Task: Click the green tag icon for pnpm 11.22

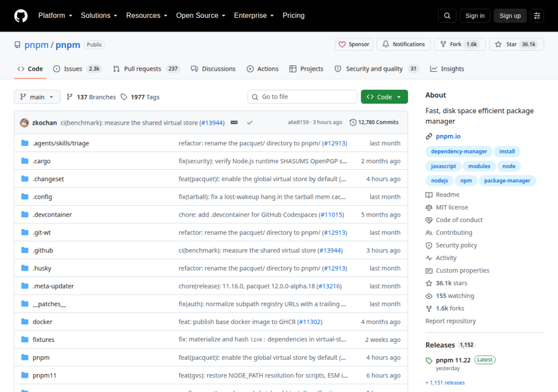Action: point(429,361)
